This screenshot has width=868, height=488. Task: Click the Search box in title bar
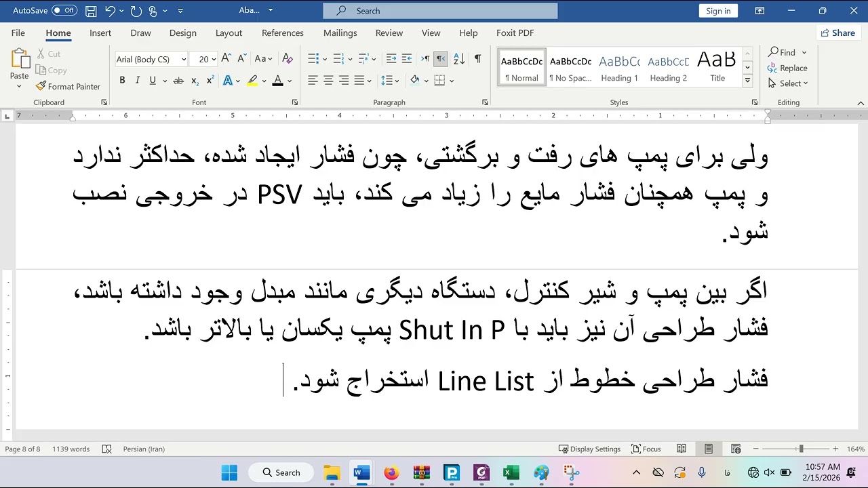tap(440, 11)
